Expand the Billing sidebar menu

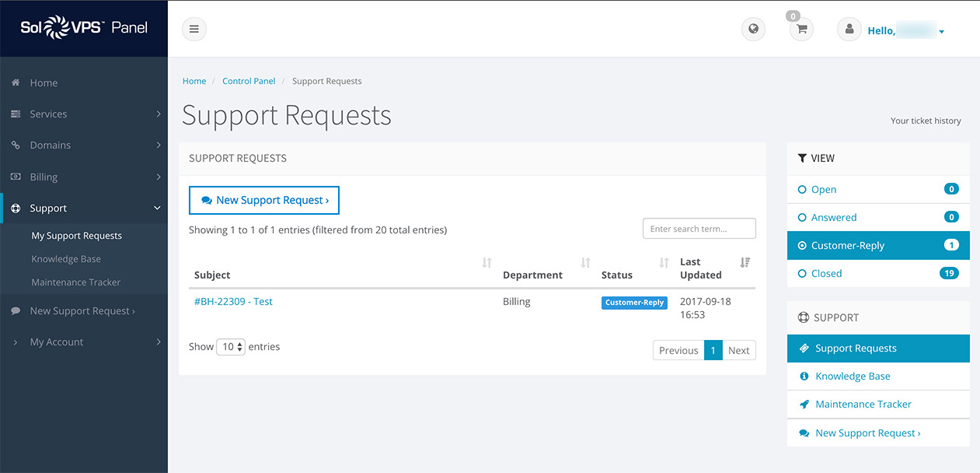[84, 177]
